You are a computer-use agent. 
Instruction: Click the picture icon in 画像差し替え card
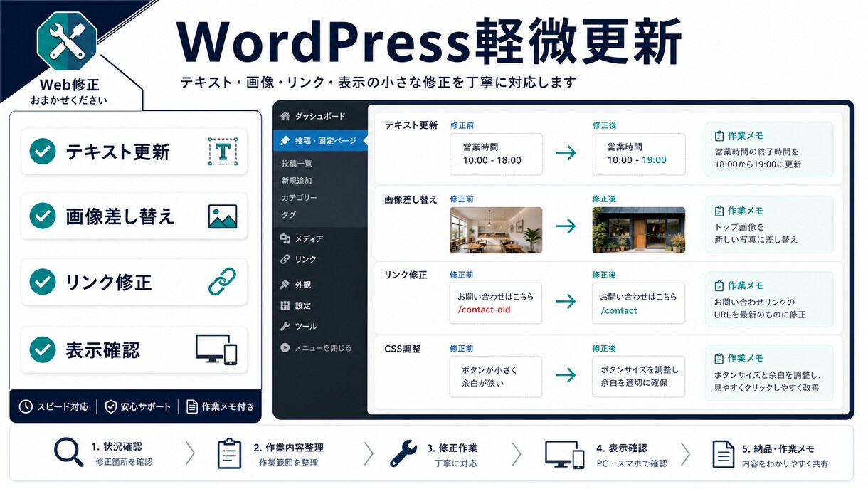(x=223, y=216)
